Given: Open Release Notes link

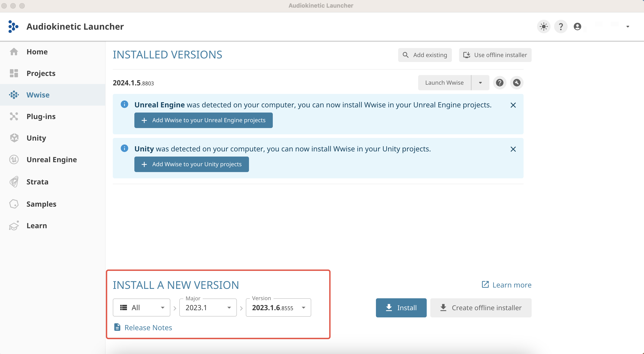Looking at the screenshot, I should point(143,327).
